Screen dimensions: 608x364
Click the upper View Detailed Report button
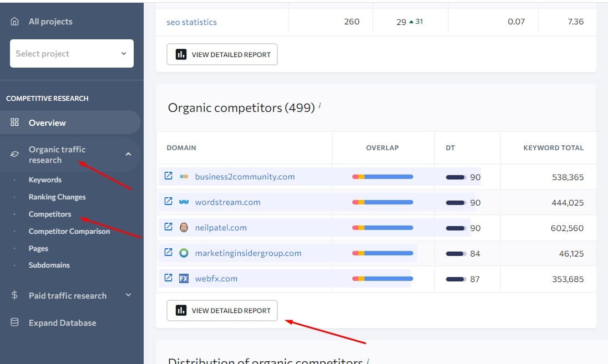[x=222, y=54]
